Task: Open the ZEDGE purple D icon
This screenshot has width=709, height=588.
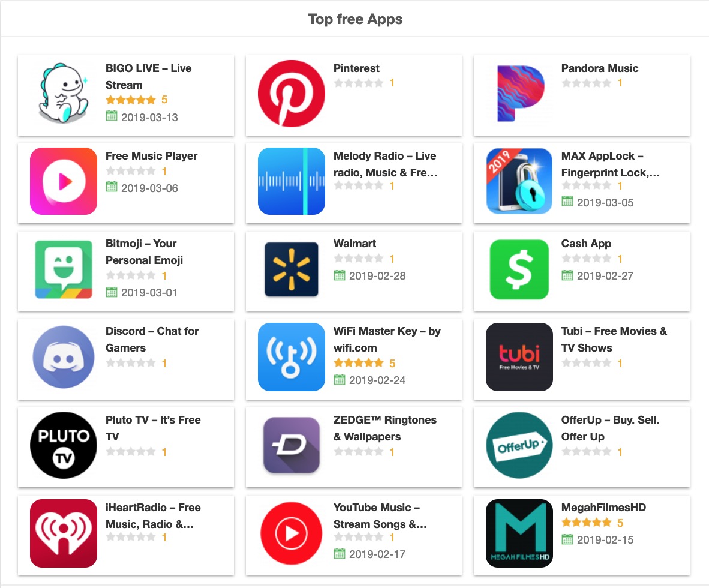Action: [291, 445]
